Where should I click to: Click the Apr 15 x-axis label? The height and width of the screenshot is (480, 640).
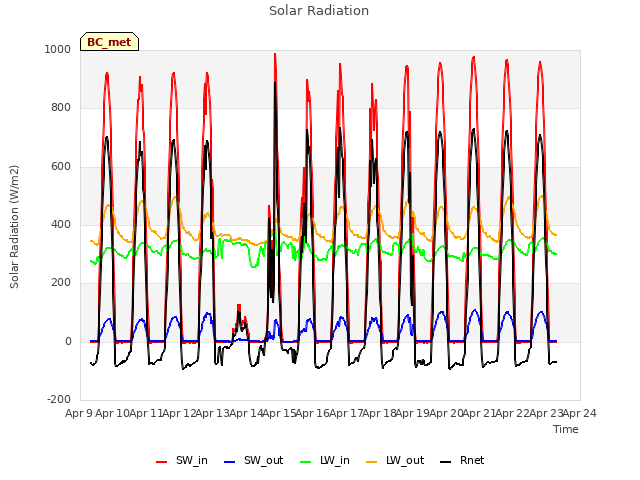point(279,413)
